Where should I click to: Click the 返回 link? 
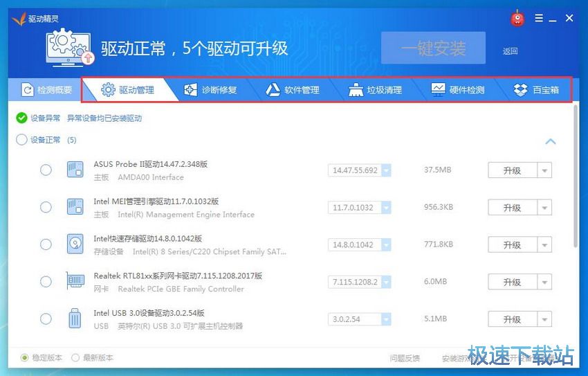coord(511,51)
